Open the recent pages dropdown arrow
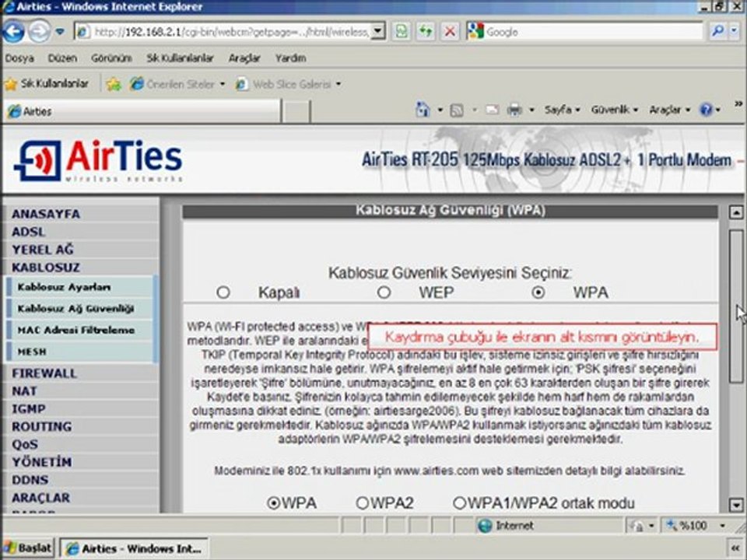 (60, 32)
